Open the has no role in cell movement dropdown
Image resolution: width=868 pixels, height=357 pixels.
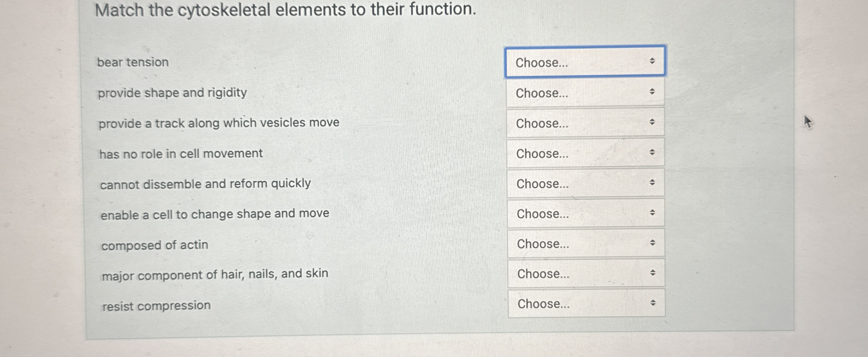coord(585,153)
